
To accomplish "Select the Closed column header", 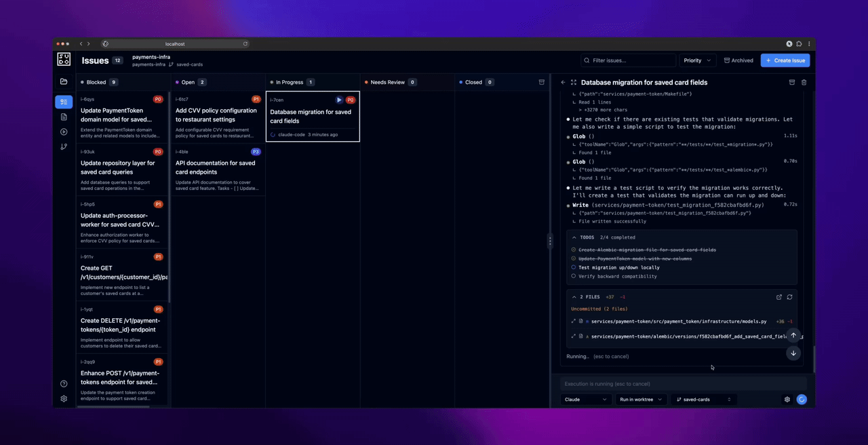I will pyautogui.click(x=474, y=81).
